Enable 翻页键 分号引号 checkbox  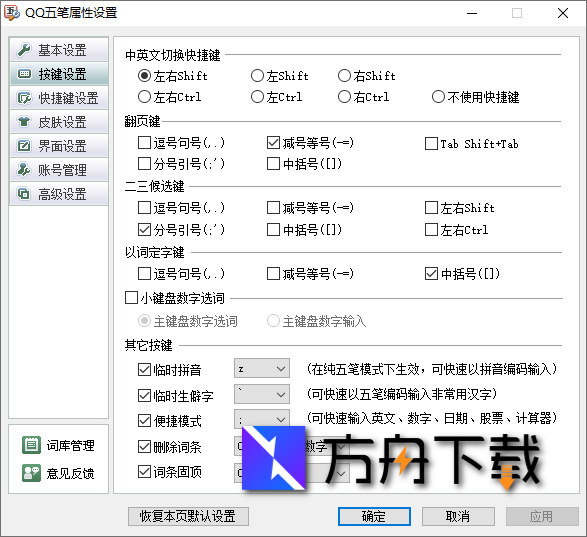144,164
